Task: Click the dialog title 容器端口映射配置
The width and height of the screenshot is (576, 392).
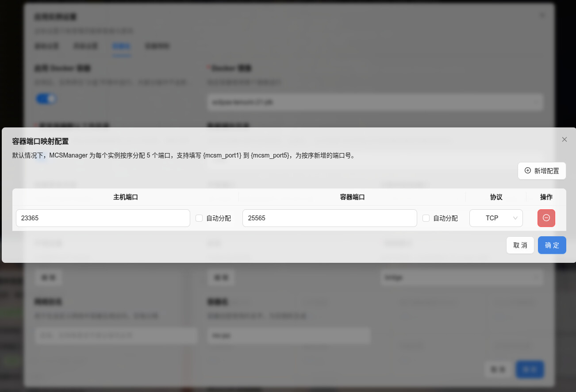Action: (x=40, y=141)
